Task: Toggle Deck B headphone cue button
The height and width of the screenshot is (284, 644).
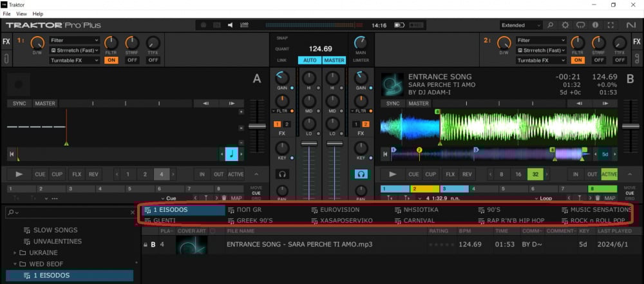Action: point(360,174)
